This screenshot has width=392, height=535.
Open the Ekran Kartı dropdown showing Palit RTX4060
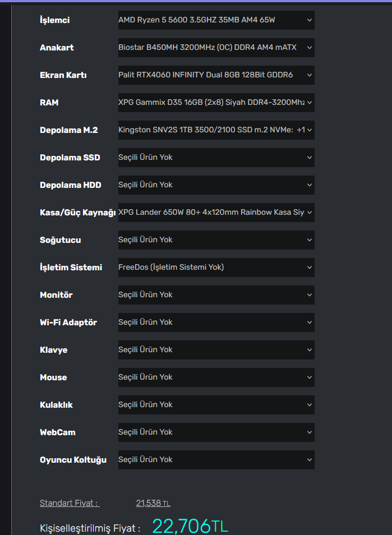(x=216, y=75)
